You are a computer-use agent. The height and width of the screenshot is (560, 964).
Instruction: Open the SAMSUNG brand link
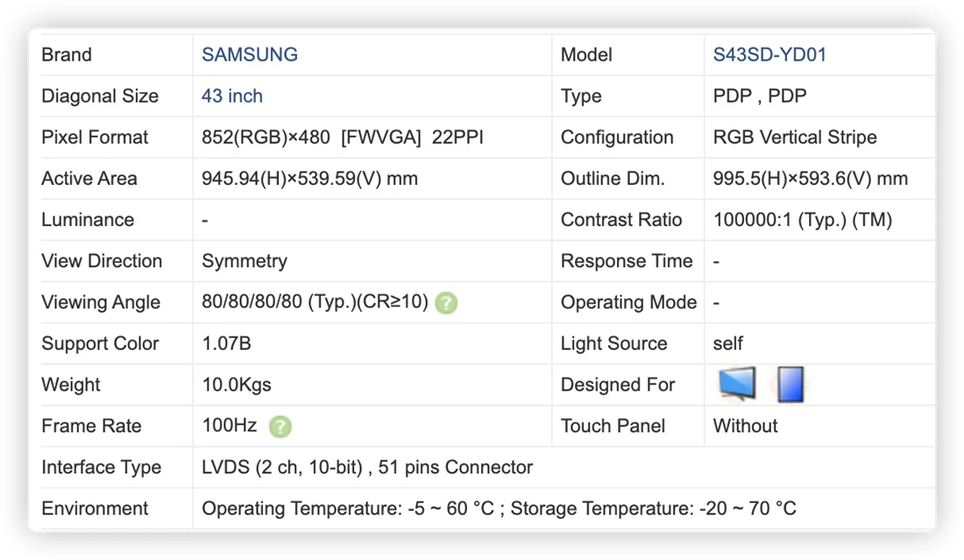click(250, 54)
